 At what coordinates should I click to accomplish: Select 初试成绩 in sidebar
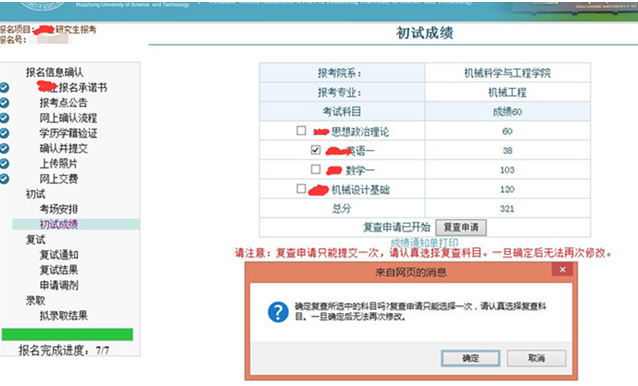(59, 224)
